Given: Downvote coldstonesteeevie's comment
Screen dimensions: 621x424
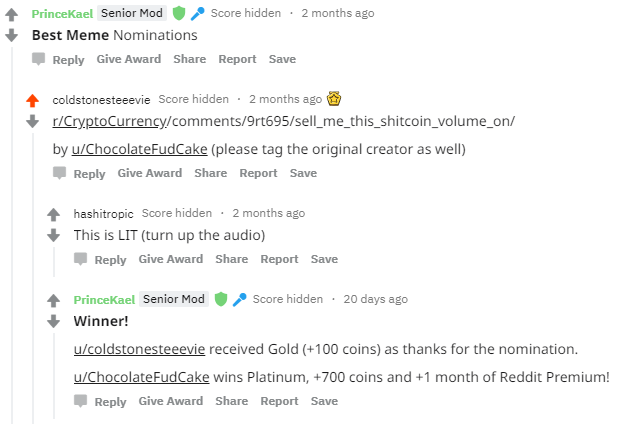Looking at the screenshot, I should coord(32,121).
